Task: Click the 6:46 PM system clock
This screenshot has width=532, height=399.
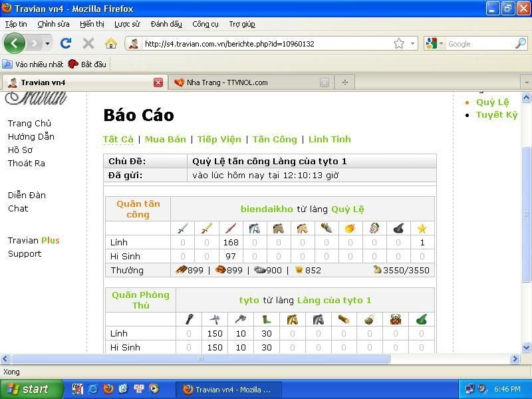Action: coord(507,389)
